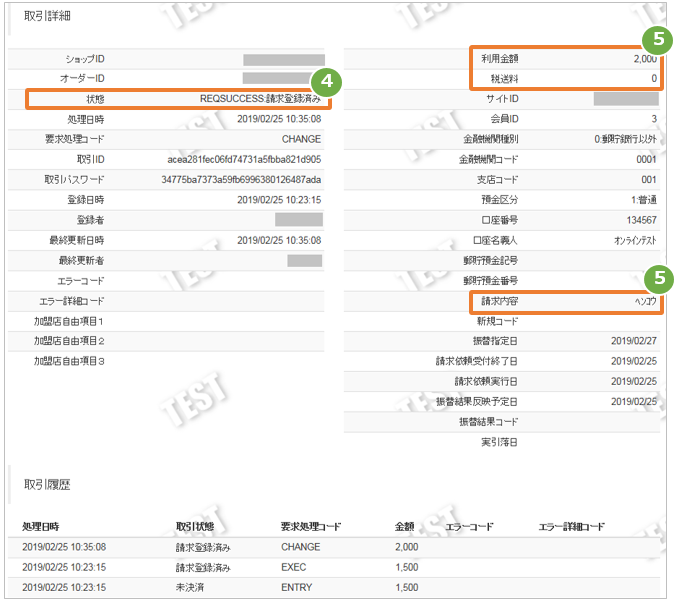
Task: Select the 登録者 label
Action: coord(91,220)
